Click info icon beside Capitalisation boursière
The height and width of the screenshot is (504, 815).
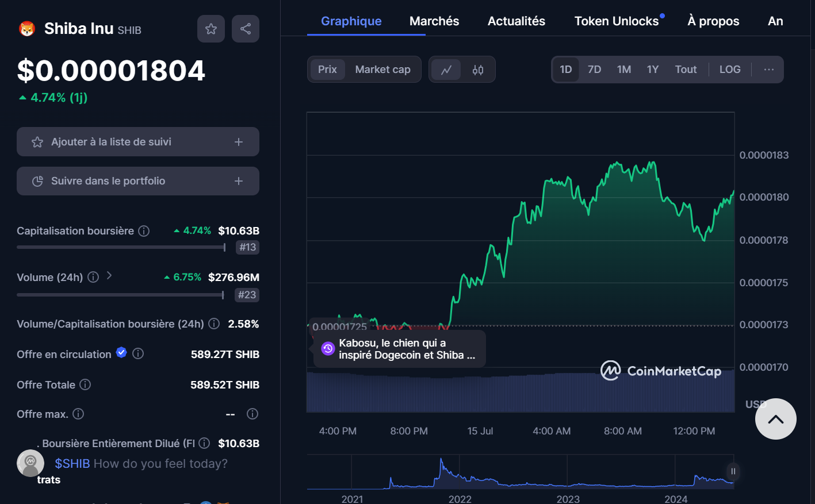[144, 231]
